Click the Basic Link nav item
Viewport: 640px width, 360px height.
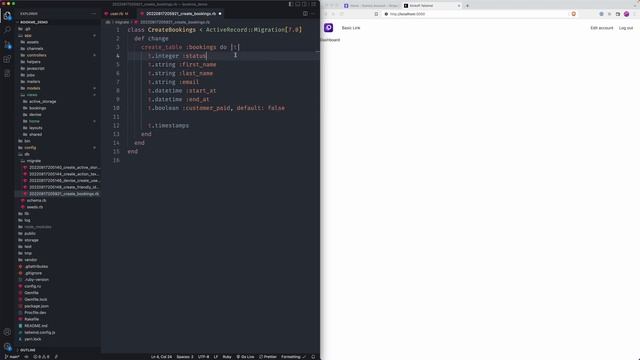click(351, 28)
